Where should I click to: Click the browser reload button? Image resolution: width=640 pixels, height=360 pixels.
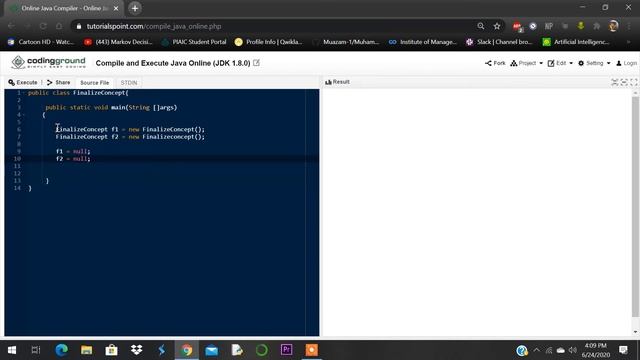pyautogui.click(x=43, y=26)
